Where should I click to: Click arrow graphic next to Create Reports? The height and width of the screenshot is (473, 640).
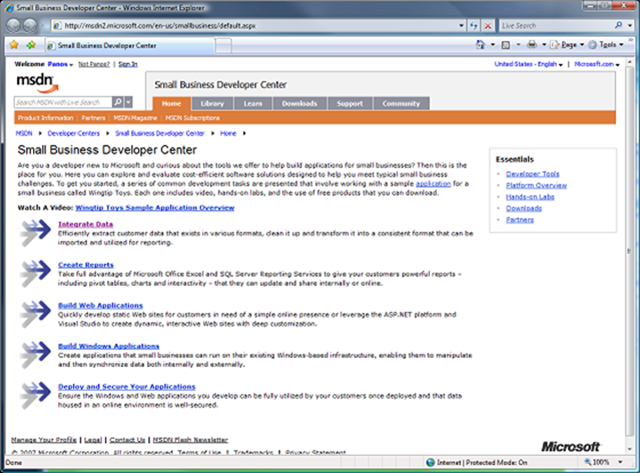[36, 273]
